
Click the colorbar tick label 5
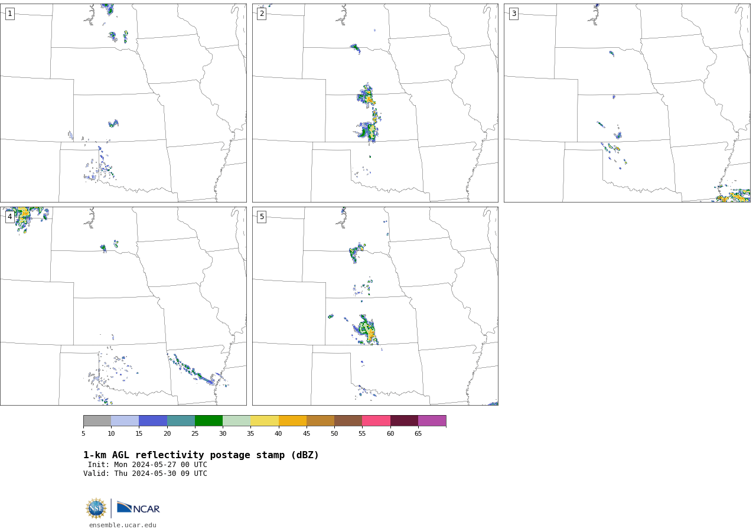point(83,434)
